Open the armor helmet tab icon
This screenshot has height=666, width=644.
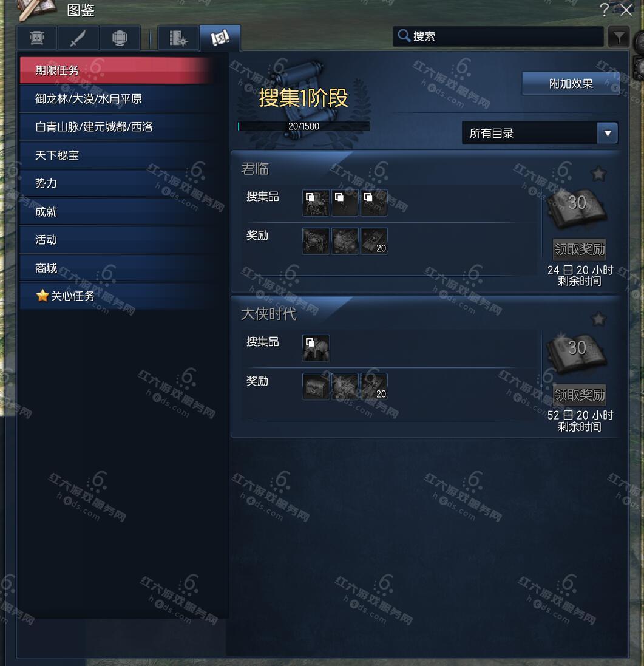tap(120, 38)
